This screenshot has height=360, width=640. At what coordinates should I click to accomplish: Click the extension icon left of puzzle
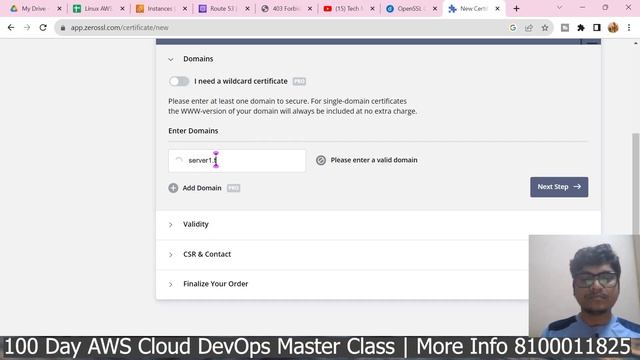coord(565,28)
